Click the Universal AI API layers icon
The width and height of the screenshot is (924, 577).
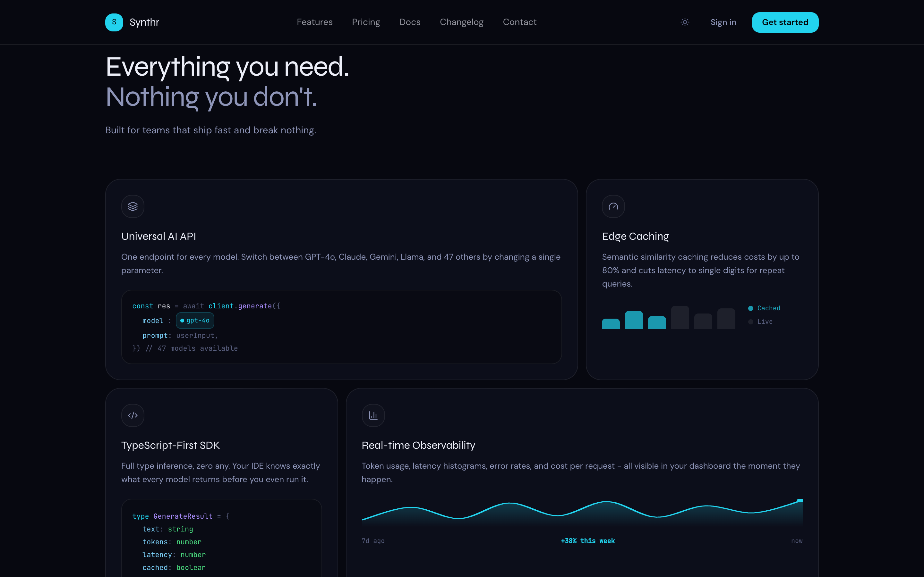pos(133,206)
